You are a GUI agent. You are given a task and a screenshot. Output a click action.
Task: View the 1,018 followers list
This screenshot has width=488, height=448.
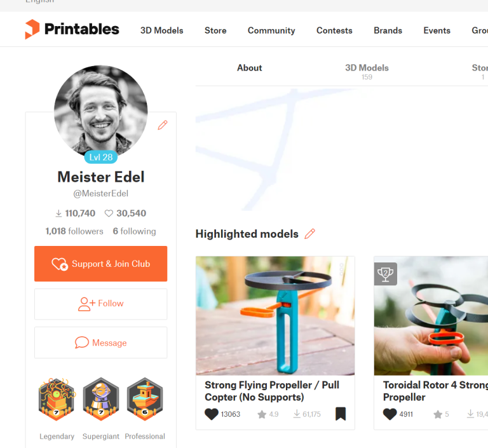tap(74, 231)
